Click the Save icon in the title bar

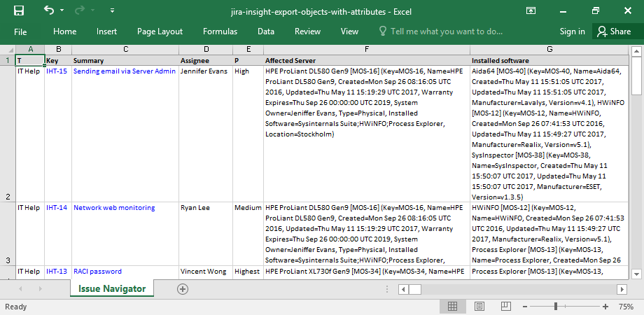18,11
